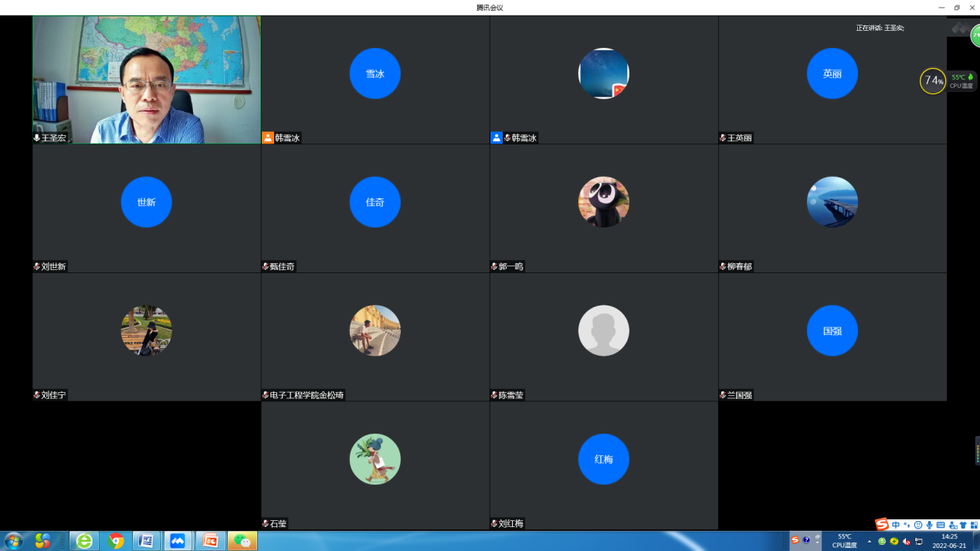The width and height of the screenshot is (980, 551).
Task: Launch WeChat from the taskbar
Action: pyautogui.click(x=242, y=541)
